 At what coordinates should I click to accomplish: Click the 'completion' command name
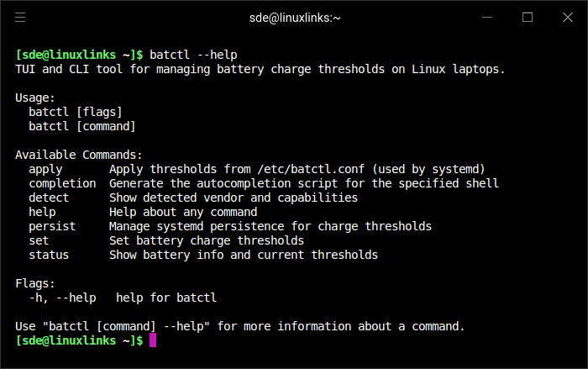click(62, 183)
